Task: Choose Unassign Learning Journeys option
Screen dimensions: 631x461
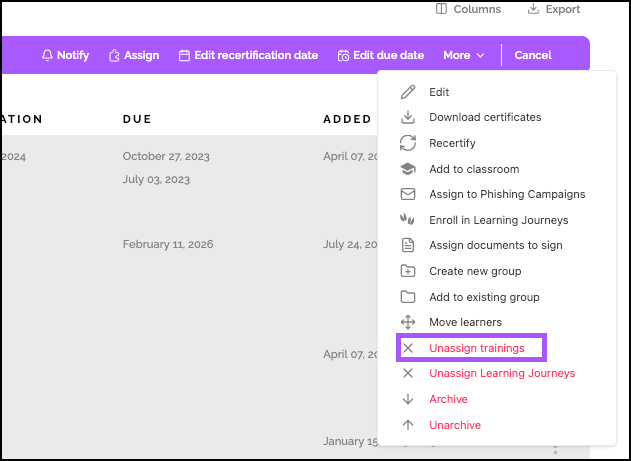Action: point(501,373)
